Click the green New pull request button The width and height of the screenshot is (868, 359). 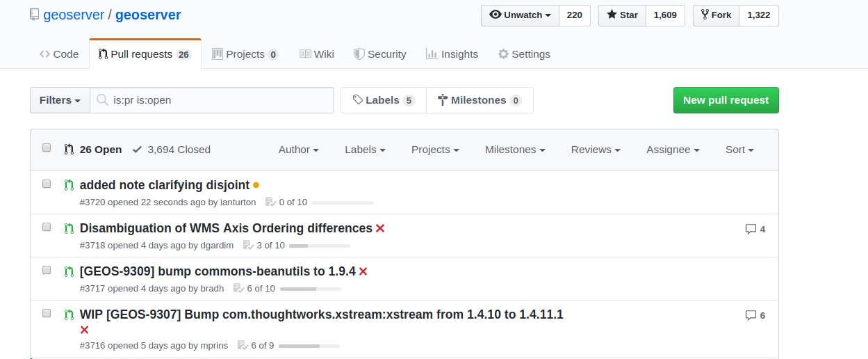click(726, 100)
